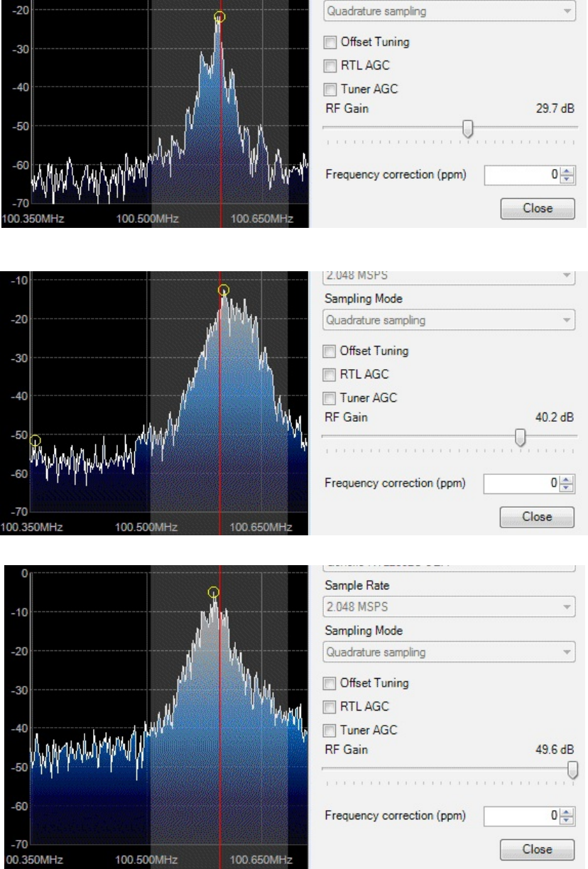Enable Offset Tuning in the 40.2 dB panel

pyautogui.click(x=329, y=350)
